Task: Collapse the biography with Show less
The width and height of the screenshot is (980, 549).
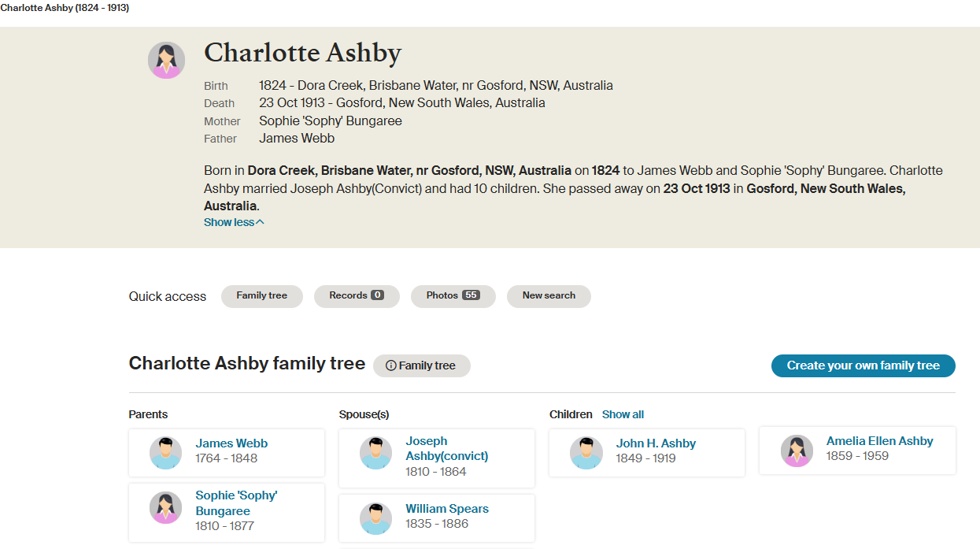Action: [234, 223]
